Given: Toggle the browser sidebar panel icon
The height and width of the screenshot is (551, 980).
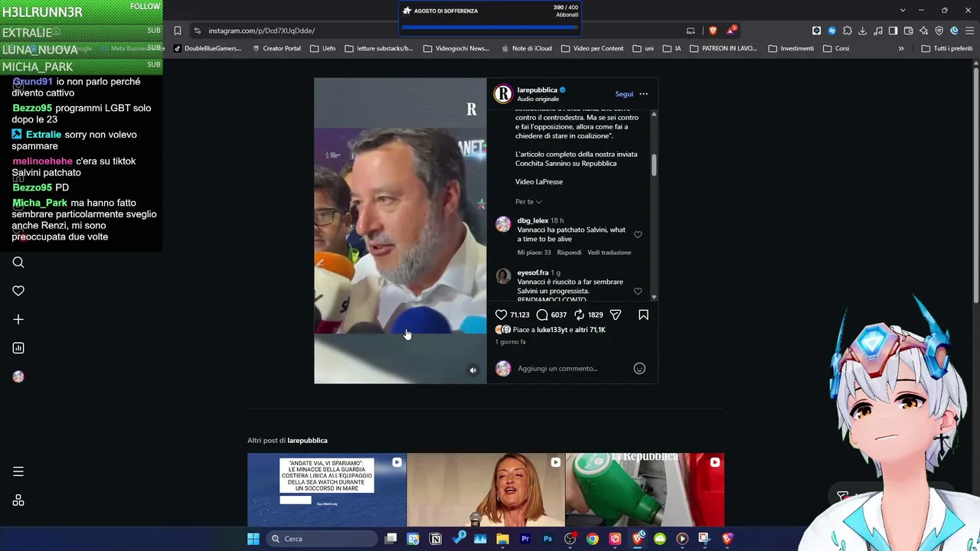Looking at the screenshot, I should (x=893, y=31).
